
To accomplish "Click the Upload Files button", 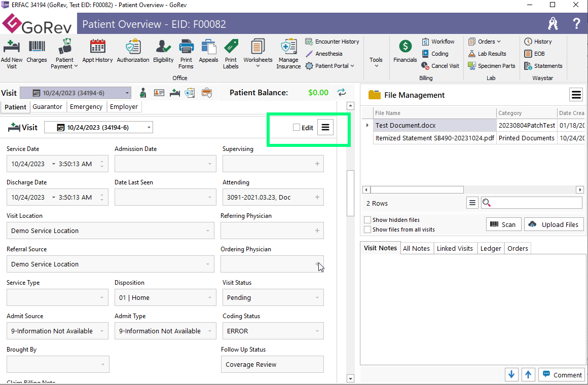I will (554, 224).
